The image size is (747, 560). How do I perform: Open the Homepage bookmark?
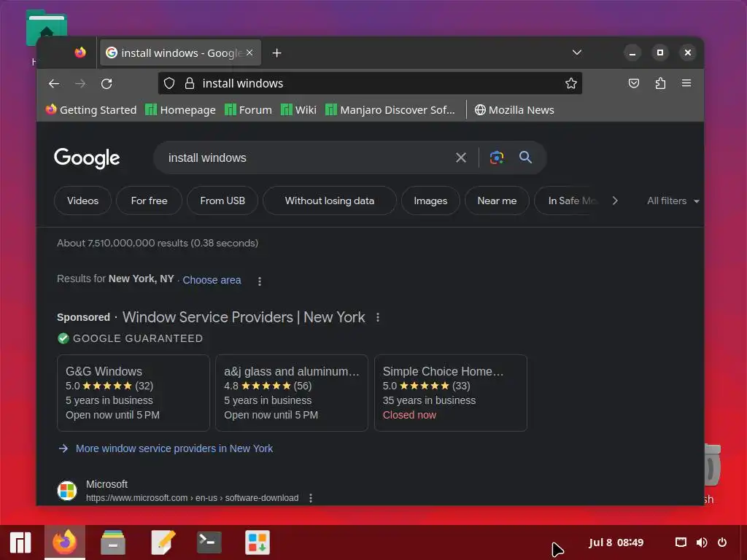point(181,110)
